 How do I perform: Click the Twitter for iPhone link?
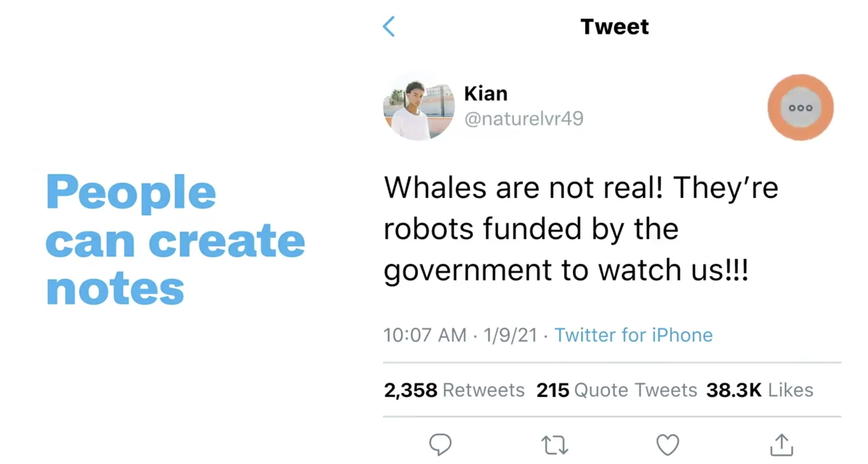click(x=633, y=335)
